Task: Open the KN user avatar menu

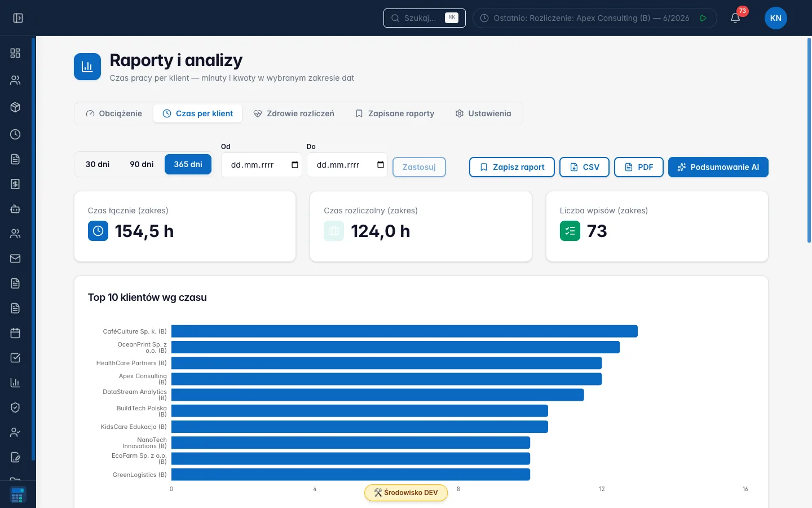Action: [776, 18]
